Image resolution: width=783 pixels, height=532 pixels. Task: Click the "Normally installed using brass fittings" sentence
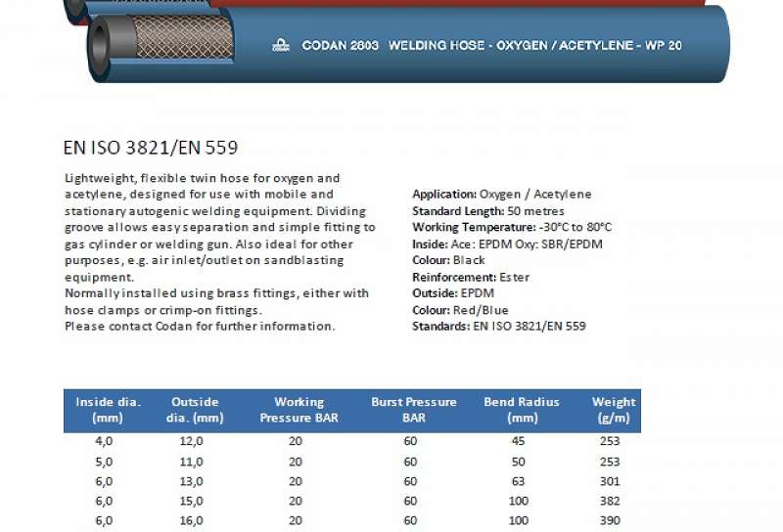click(216, 301)
